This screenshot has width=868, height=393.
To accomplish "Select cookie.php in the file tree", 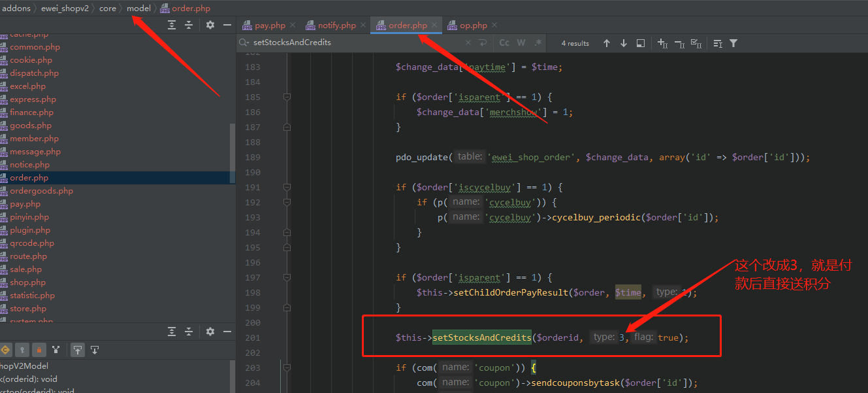I will pos(31,60).
